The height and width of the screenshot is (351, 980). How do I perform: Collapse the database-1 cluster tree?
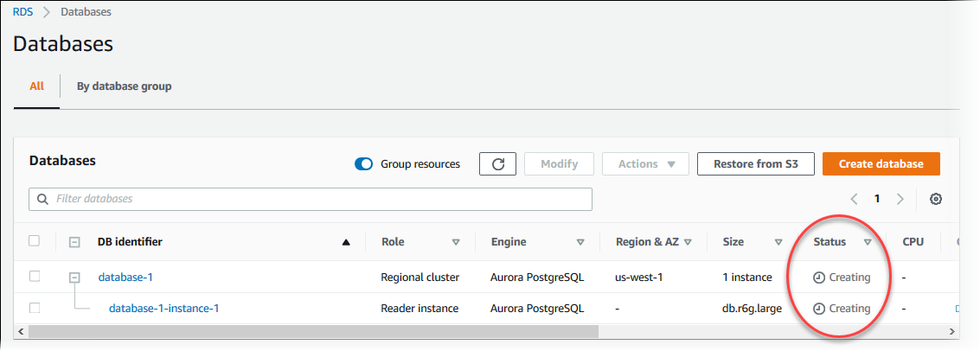point(74,278)
